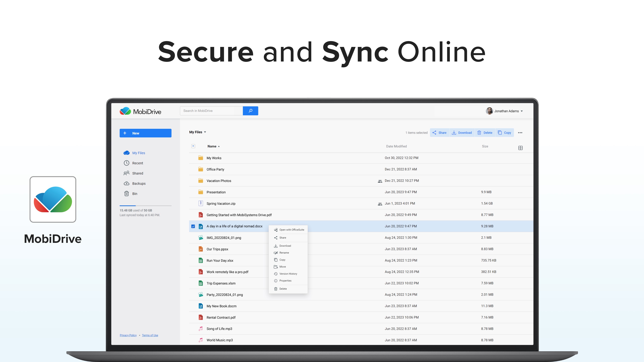Screen dimensions: 644x362
Task: Switch to grid view layout
Action: coord(521,148)
